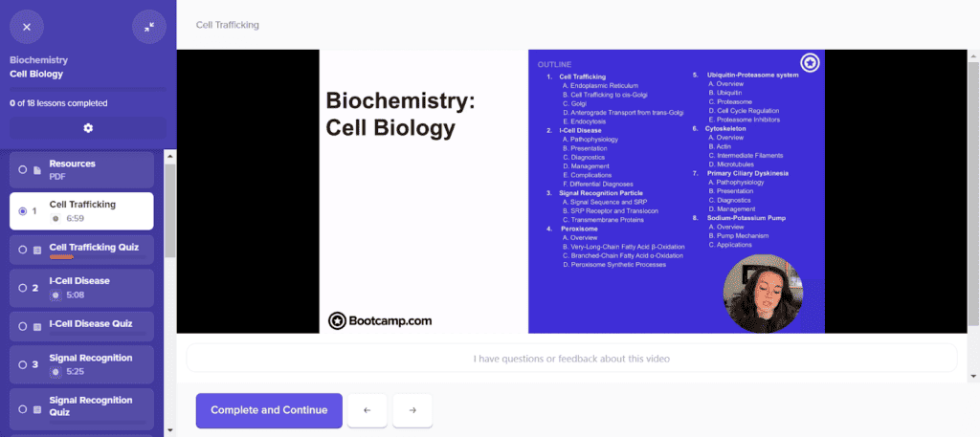The image size is (980, 437).
Task: Click the Bootcamp.com star logo icon
Action: [x=337, y=321]
